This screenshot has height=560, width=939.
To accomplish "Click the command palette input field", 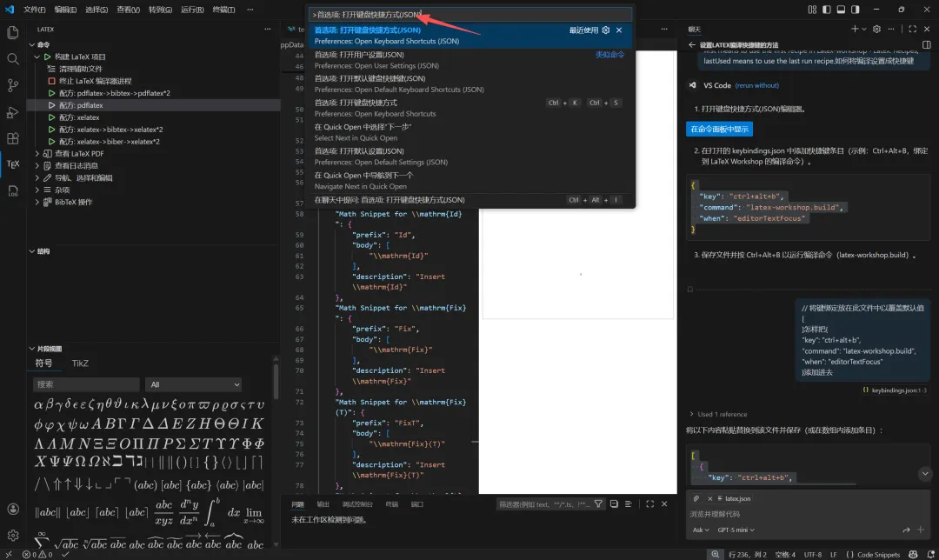I will pos(470,15).
